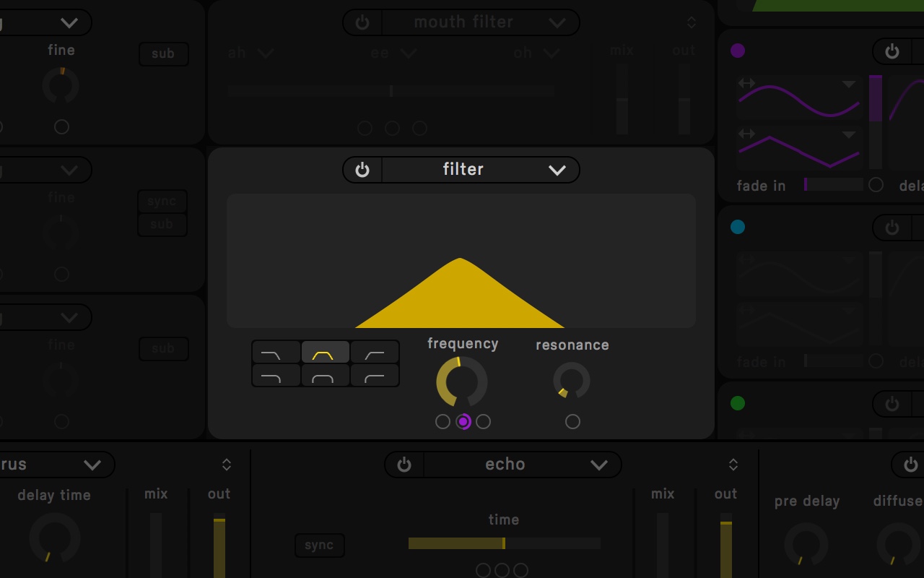Click the filter frequency knob

462,381
